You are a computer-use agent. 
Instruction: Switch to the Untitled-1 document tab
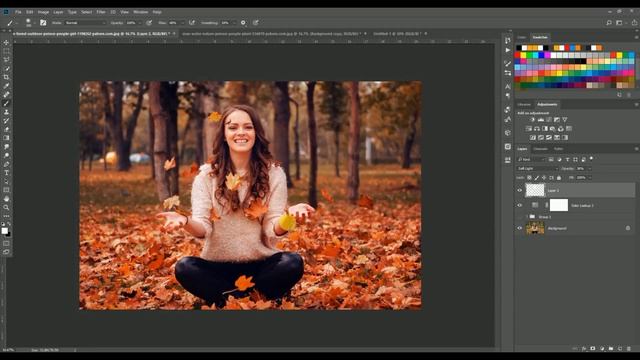click(x=398, y=33)
